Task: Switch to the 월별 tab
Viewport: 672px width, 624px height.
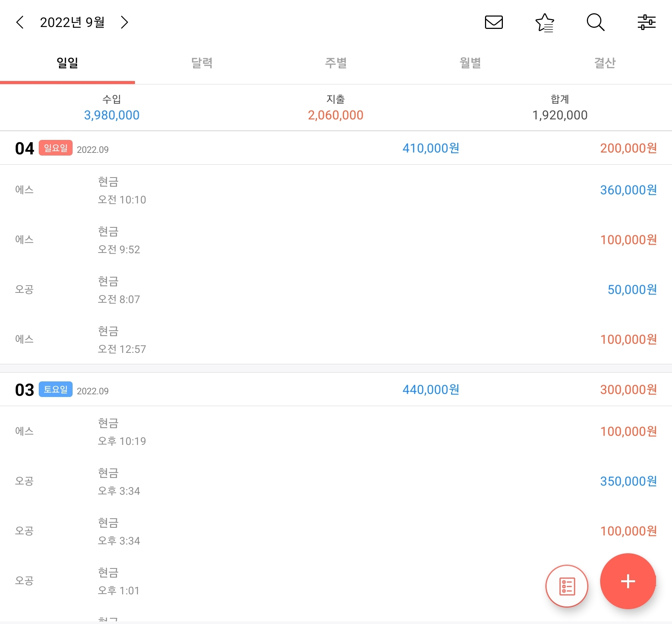Action: [471, 63]
